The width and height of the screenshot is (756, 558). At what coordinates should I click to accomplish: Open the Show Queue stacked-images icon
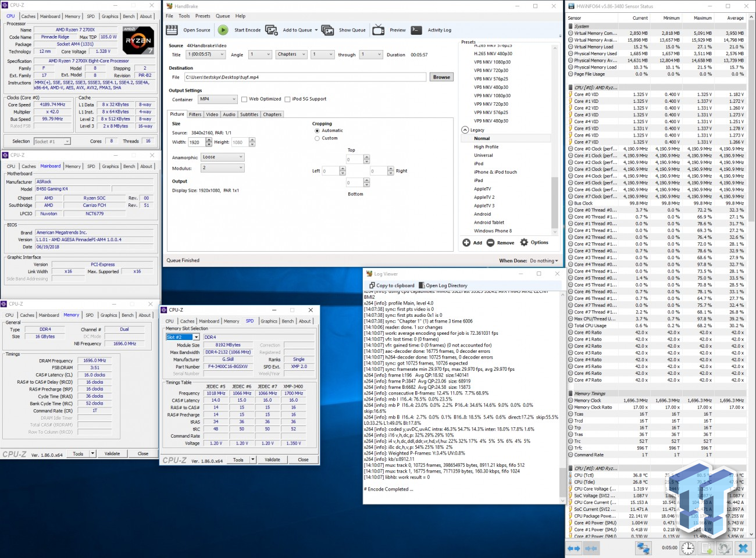tap(327, 30)
